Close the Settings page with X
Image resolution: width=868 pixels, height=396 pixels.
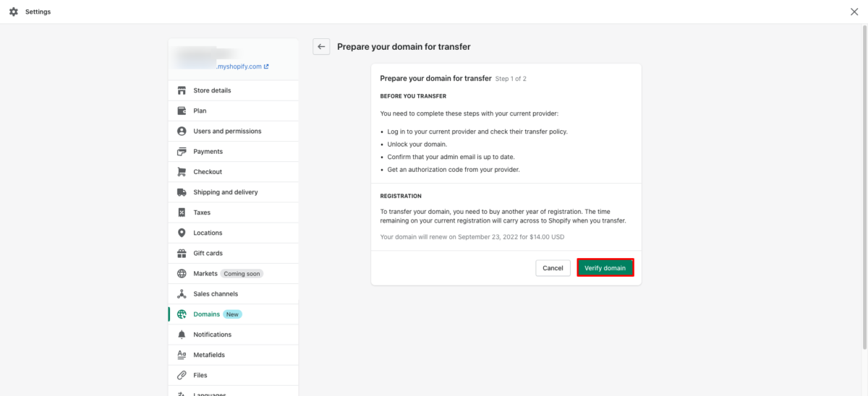coord(854,12)
